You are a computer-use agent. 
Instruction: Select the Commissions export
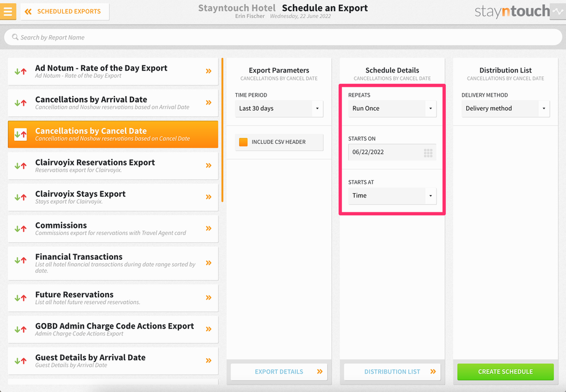(113, 228)
